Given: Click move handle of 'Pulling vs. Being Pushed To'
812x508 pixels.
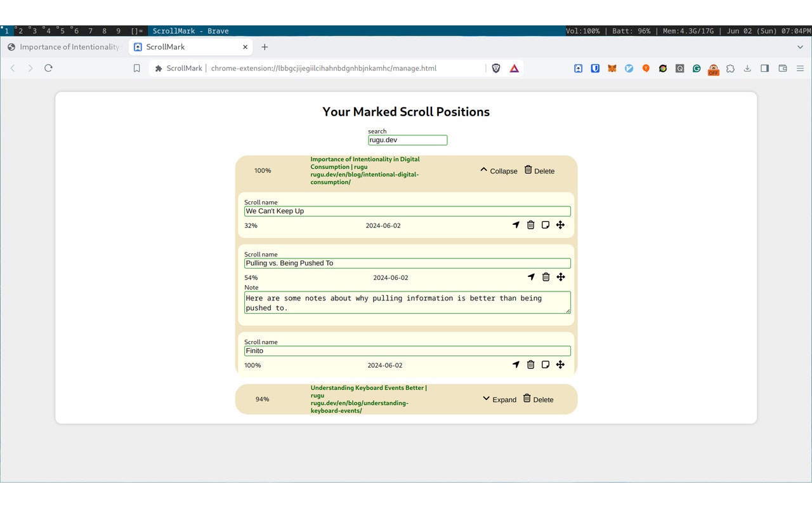Looking at the screenshot, I should 561,277.
